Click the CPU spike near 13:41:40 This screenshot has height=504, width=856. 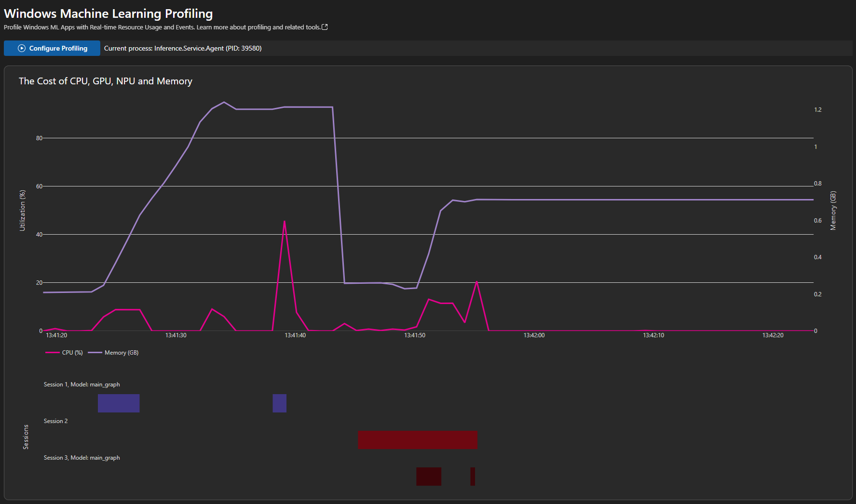tap(285, 222)
